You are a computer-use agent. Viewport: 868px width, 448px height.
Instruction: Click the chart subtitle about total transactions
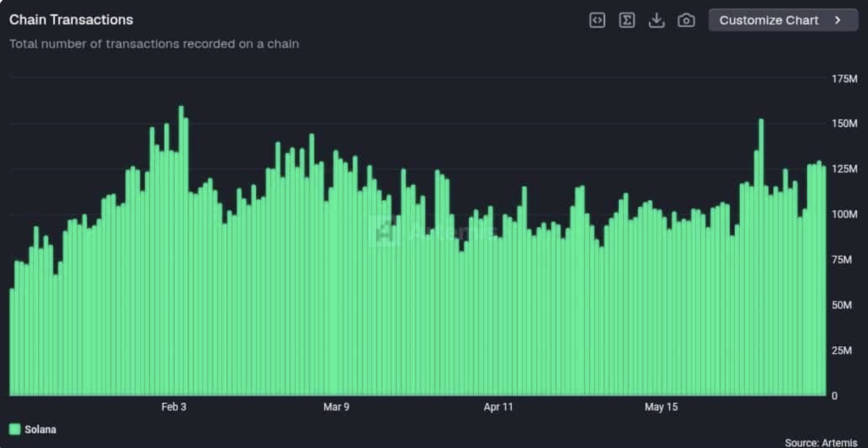[154, 44]
